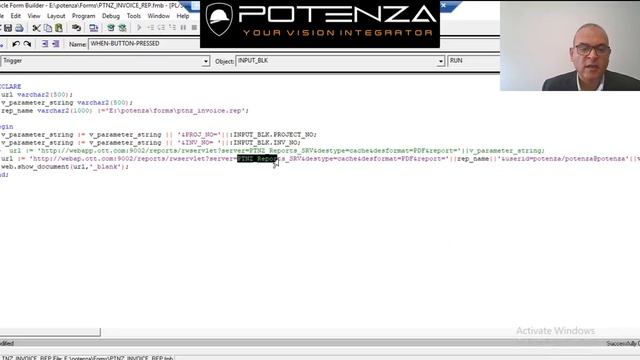Click the Outdent code icon
This screenshot has width=640, height=360.
[x=56, y=44]
